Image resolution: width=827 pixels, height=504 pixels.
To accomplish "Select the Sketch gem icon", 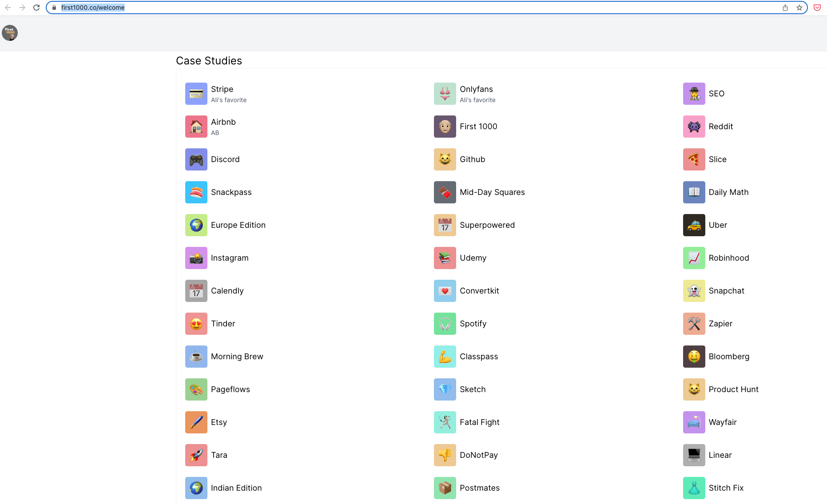I will [x=445, y=389].
